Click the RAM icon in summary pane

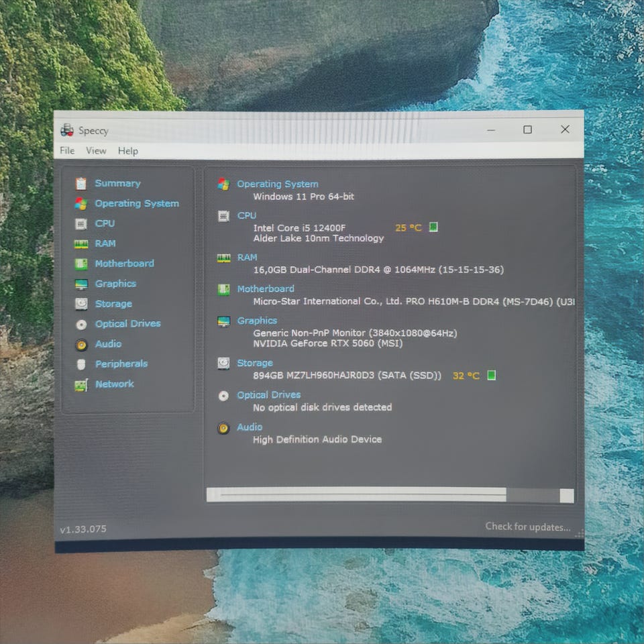(224, 258)
